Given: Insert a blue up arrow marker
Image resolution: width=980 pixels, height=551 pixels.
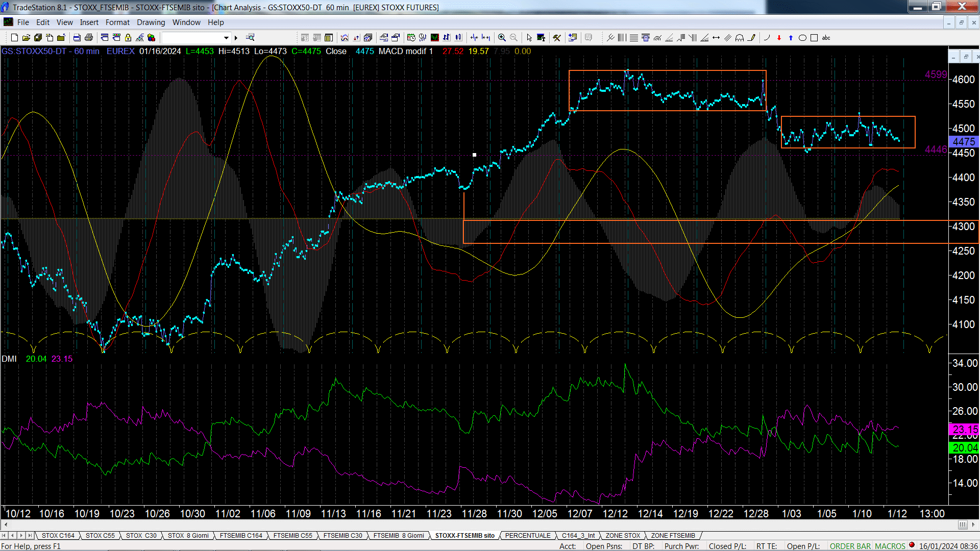Looking at the screenshot, I should pyautogui.click(x=791, y=38).
